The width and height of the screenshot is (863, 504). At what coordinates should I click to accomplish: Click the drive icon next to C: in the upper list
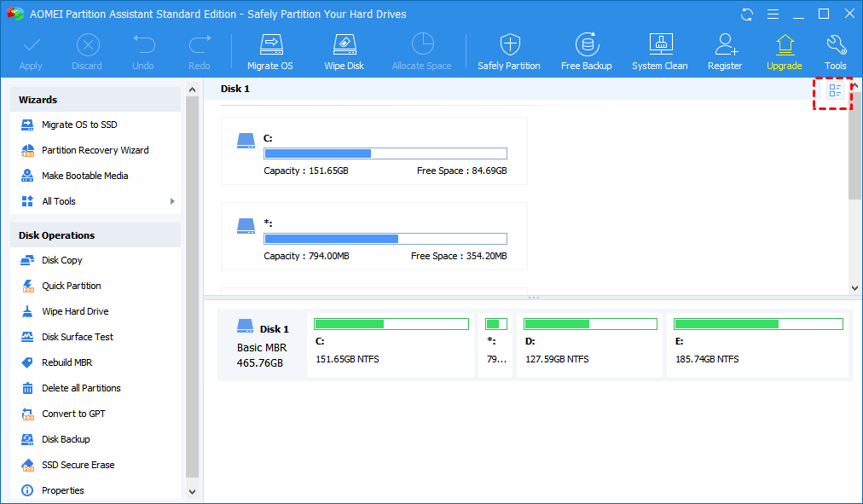246,141
